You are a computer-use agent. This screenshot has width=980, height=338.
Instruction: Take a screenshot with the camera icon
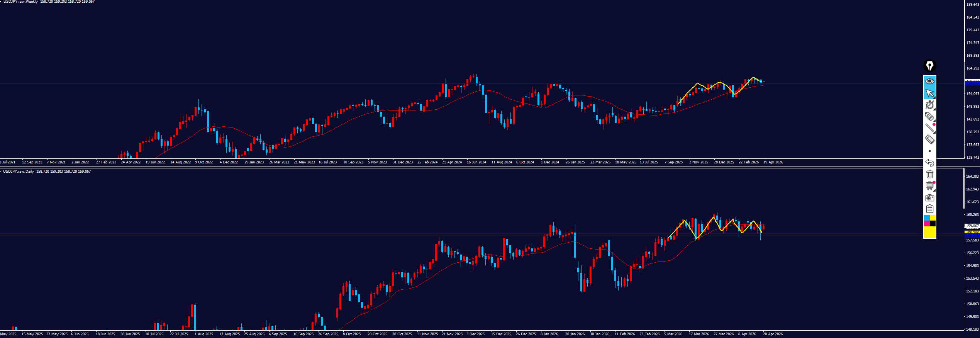(929, 198)
